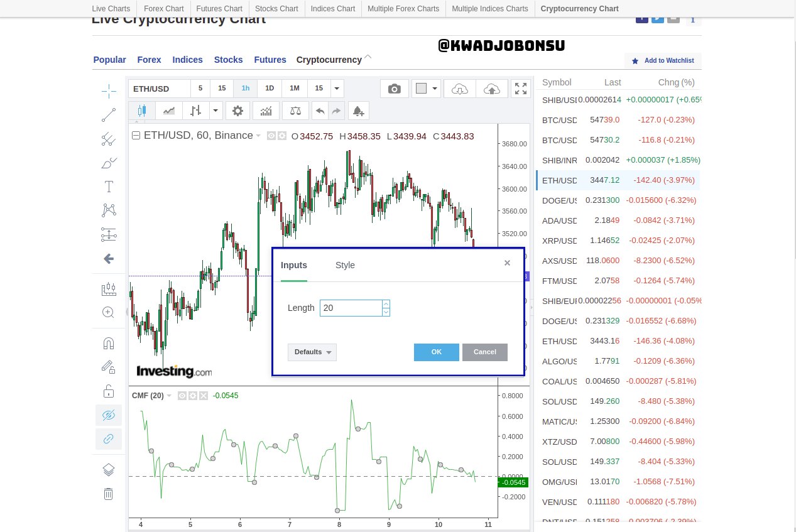Image resolution: width=796 pixels, height=532 pixels.
Task: Collapse the Cryptocurrency tab chevron
Action: [x=368, y=57]
